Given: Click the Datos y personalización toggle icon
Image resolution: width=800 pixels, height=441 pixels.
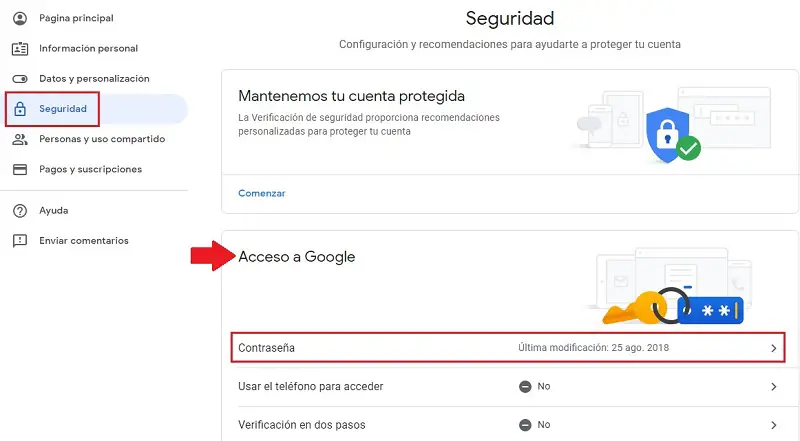Looking at the screenshot, I should tap(19, 78).
